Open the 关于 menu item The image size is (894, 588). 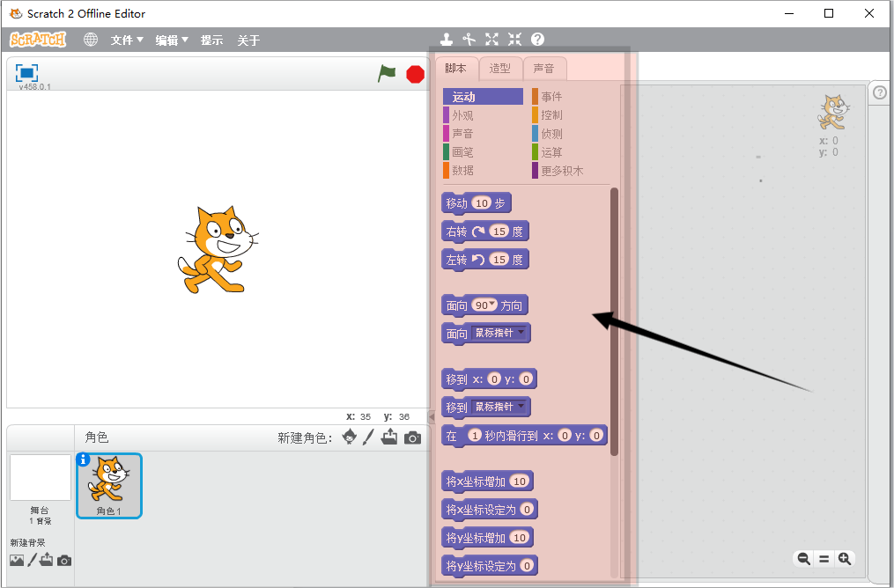[x=248, y=40]
